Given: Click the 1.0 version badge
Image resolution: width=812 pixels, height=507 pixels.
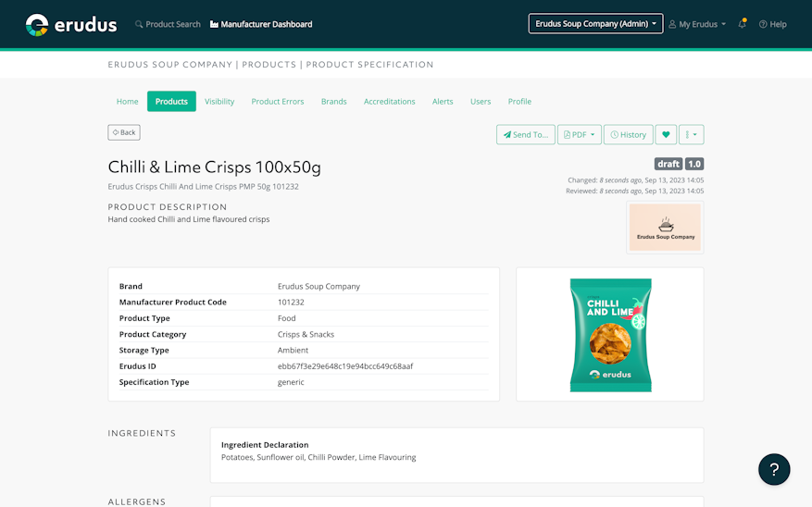Looking at the screenshot, I should tap(694, 164).
